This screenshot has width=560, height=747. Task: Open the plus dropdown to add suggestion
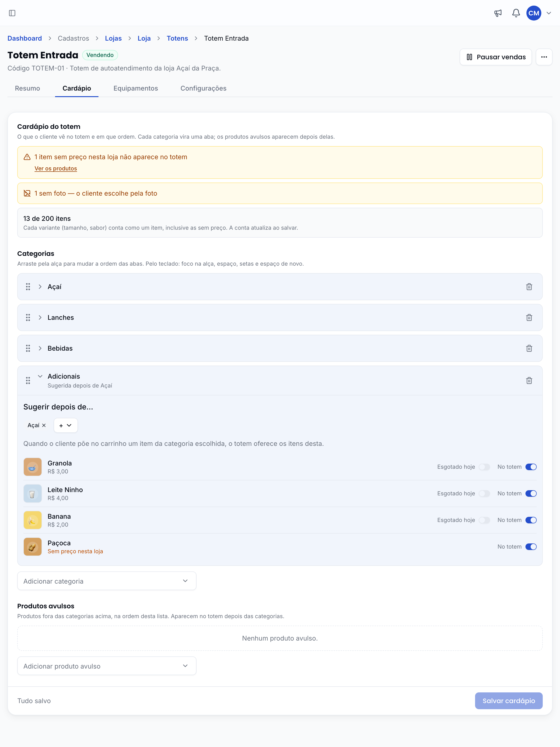[66, 426]
